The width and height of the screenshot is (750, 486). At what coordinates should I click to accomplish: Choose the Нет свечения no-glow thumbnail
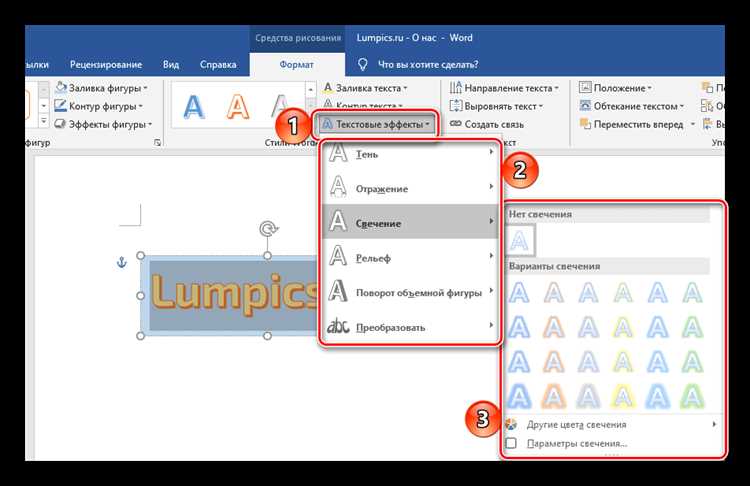coord(520,241)
